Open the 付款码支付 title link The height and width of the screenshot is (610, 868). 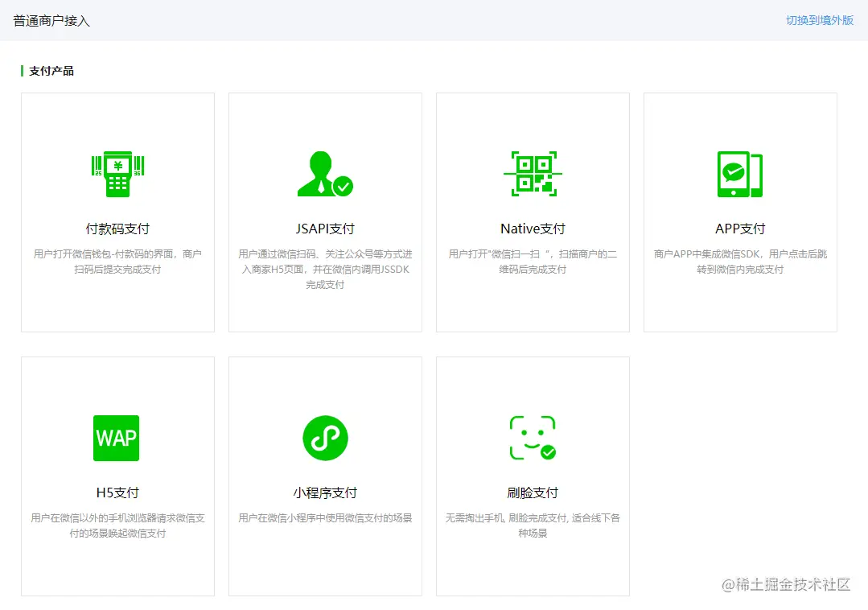[x=117, y=229]
